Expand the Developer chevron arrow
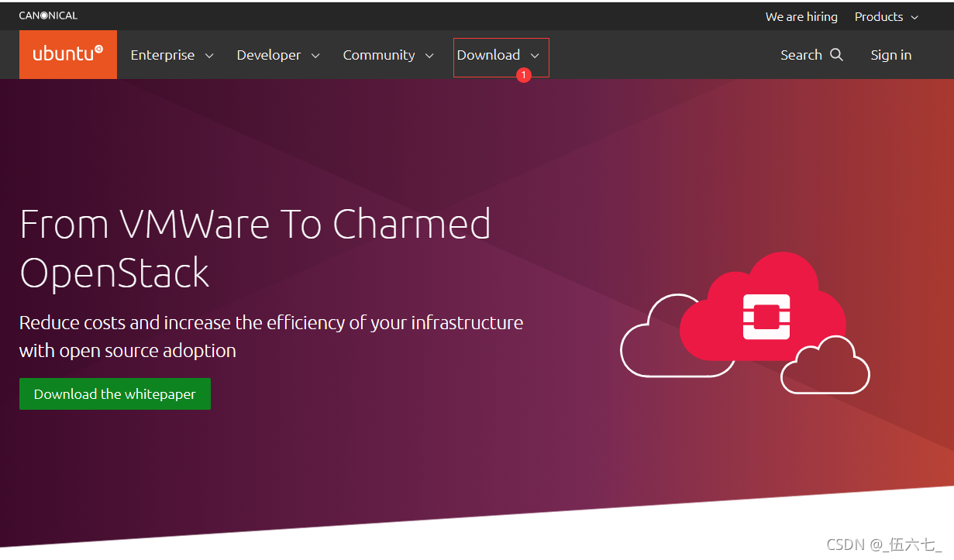Viewport: 954px width, 560px height. 315,56
